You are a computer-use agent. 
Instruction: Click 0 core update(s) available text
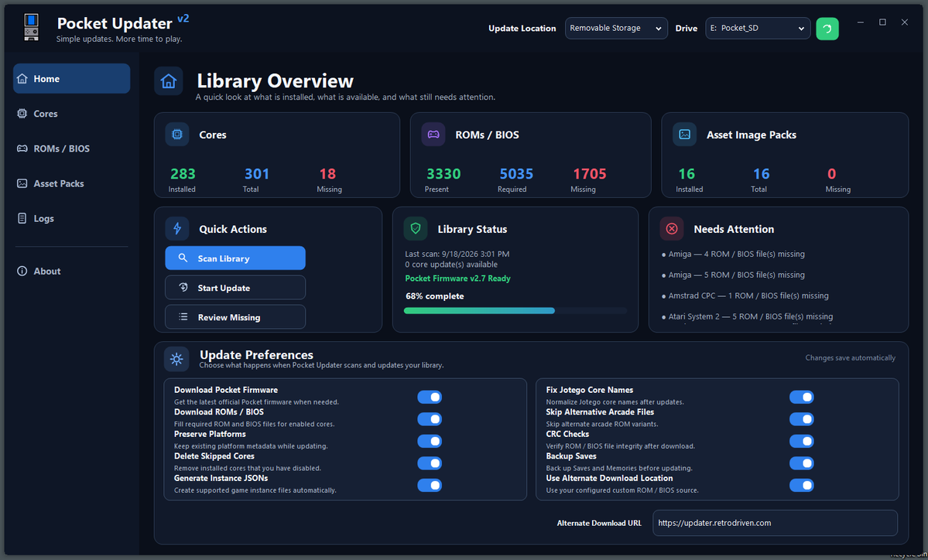451,265
